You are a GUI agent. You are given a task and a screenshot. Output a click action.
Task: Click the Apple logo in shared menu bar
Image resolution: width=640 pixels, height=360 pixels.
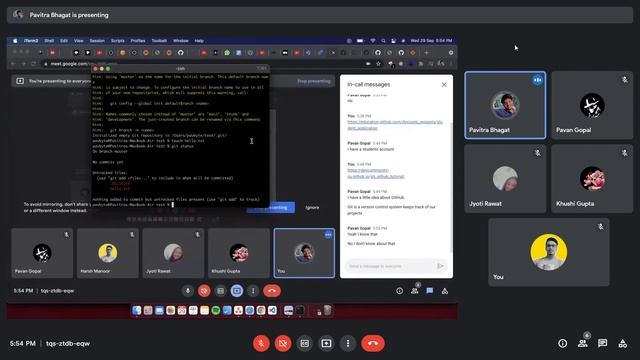(x=15, y=41)
